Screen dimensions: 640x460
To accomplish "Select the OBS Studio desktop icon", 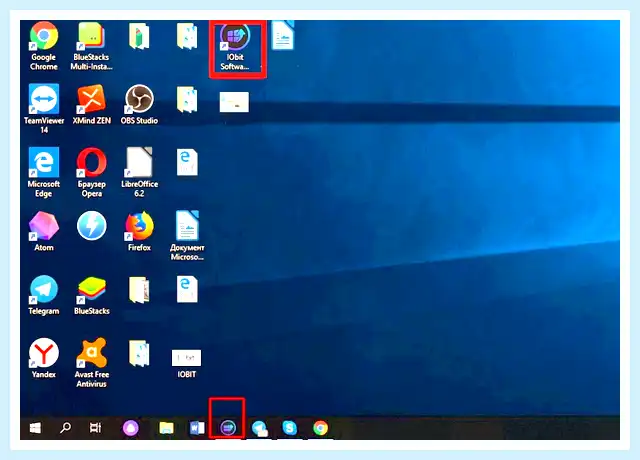I will (x=139, y=104).
